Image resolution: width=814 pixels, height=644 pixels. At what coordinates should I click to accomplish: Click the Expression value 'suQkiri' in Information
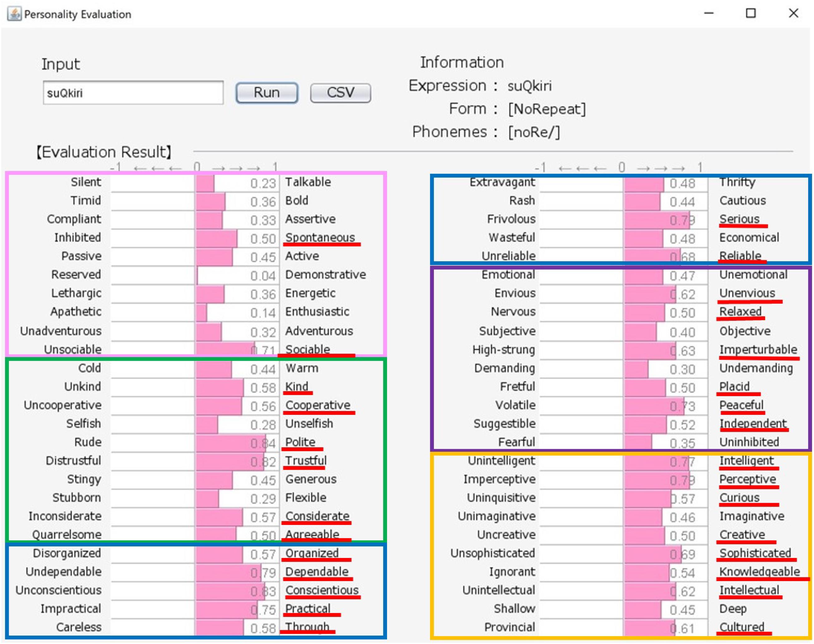[530, 86]
